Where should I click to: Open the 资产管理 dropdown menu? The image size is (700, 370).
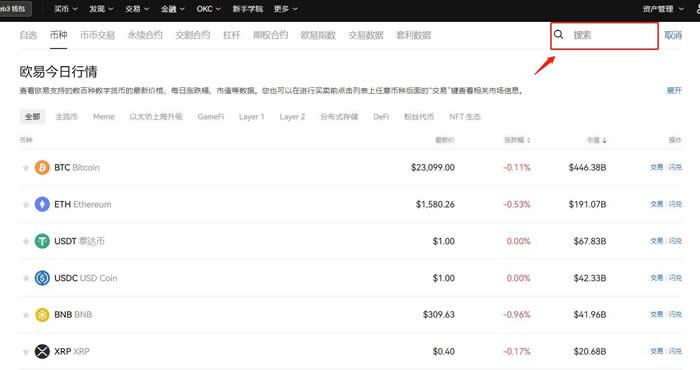[x=663, y=9]
